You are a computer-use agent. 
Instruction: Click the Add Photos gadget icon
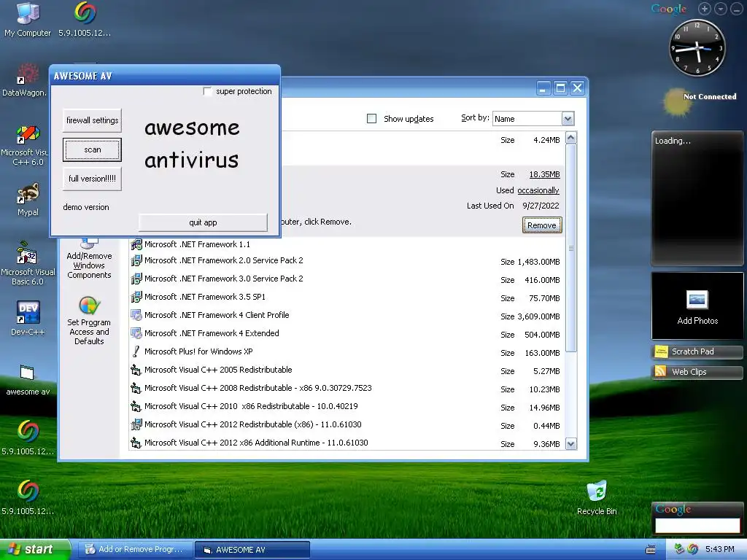coord(697,300)
